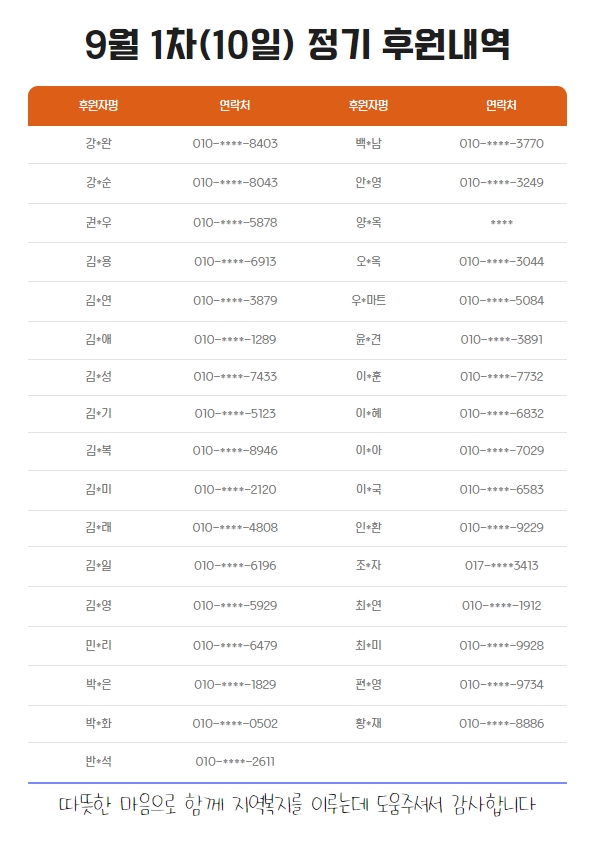The height and width of the screenshot is (842, 595).
Task: Click phone number 010-****-7029
Action: [502, 451]
